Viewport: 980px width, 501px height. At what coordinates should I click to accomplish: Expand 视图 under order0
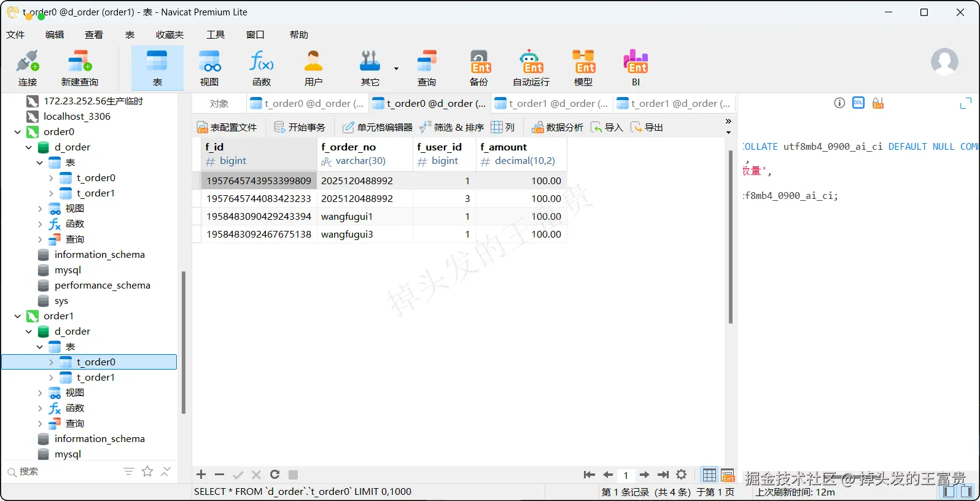click(40, 209)
